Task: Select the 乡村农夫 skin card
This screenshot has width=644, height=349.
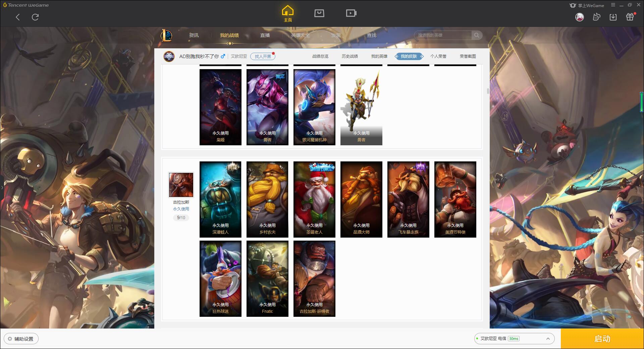Action: tap(267, 199)
